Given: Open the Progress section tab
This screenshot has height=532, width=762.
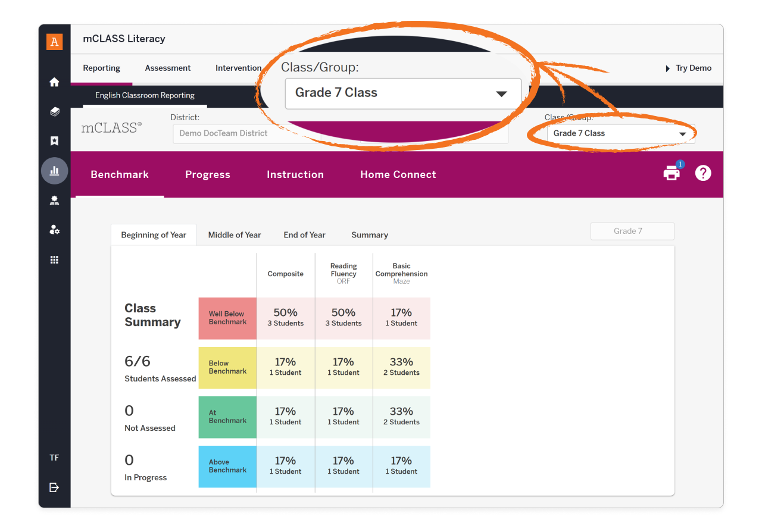Looking at the screenshot, I should coord(208,174).
